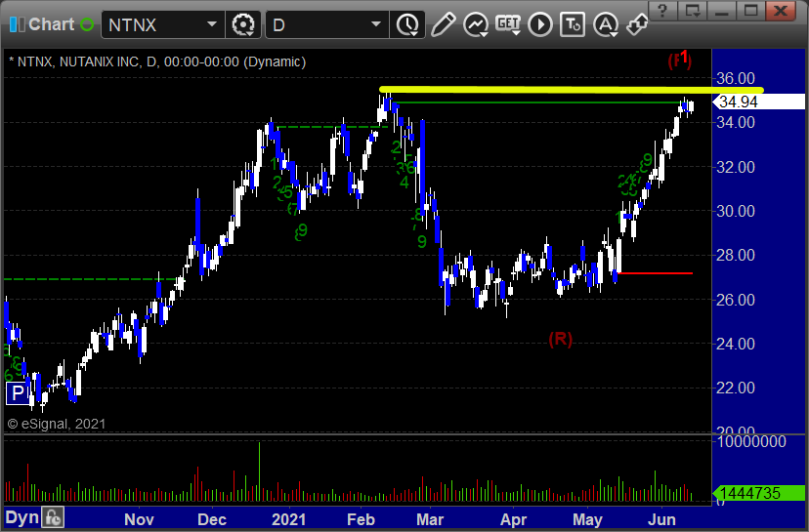
Task: Click the Nov time axis label
Action: click(139, 519)
